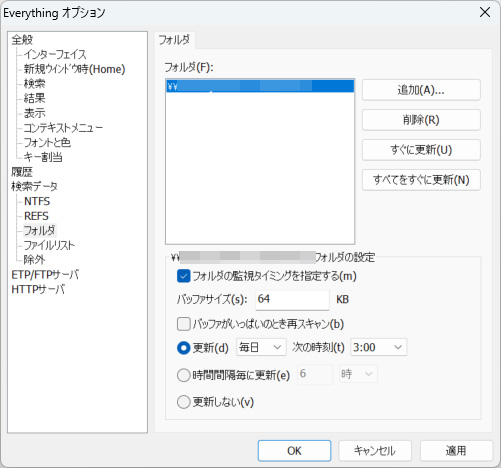
Task: Click the 削除(R) button
Action: click(x=421, y=120)
